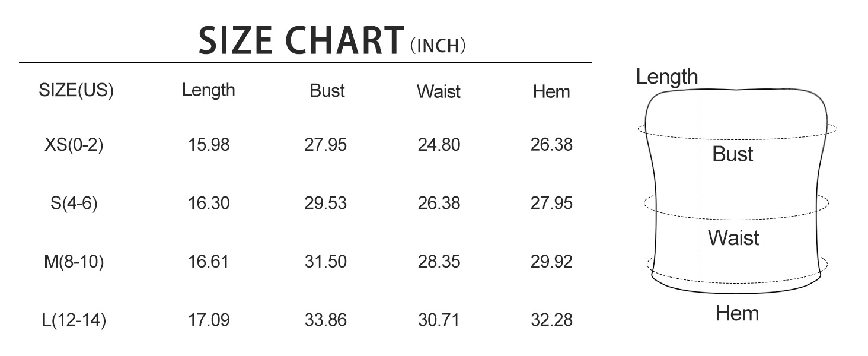Select the XS(0-2) size row label

pyautogui.click(x=74, y=145)
